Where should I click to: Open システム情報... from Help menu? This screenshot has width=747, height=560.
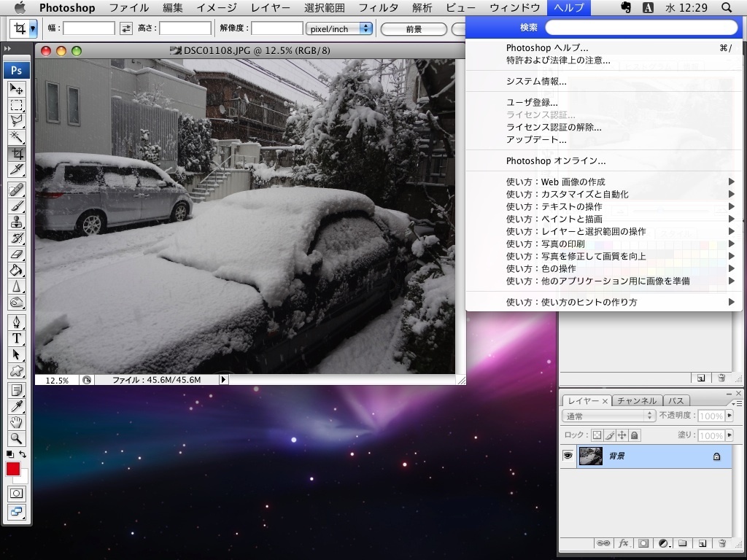point(536,81)
